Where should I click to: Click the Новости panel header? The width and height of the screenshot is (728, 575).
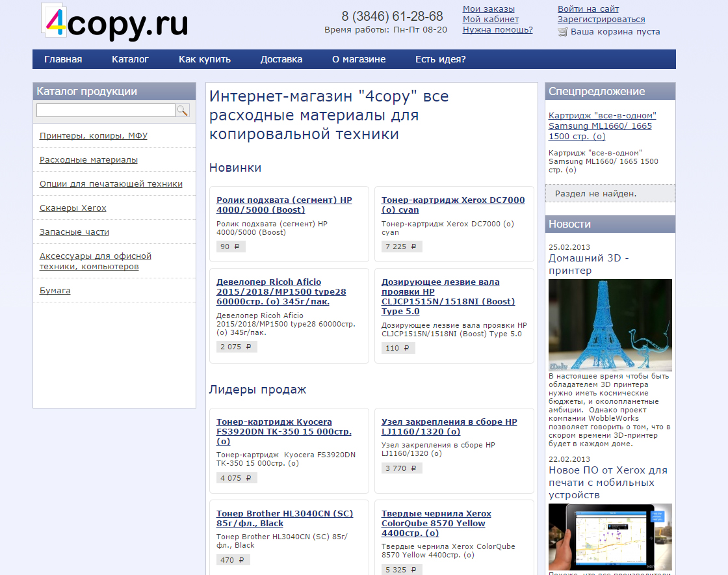(x=610, y=224)
